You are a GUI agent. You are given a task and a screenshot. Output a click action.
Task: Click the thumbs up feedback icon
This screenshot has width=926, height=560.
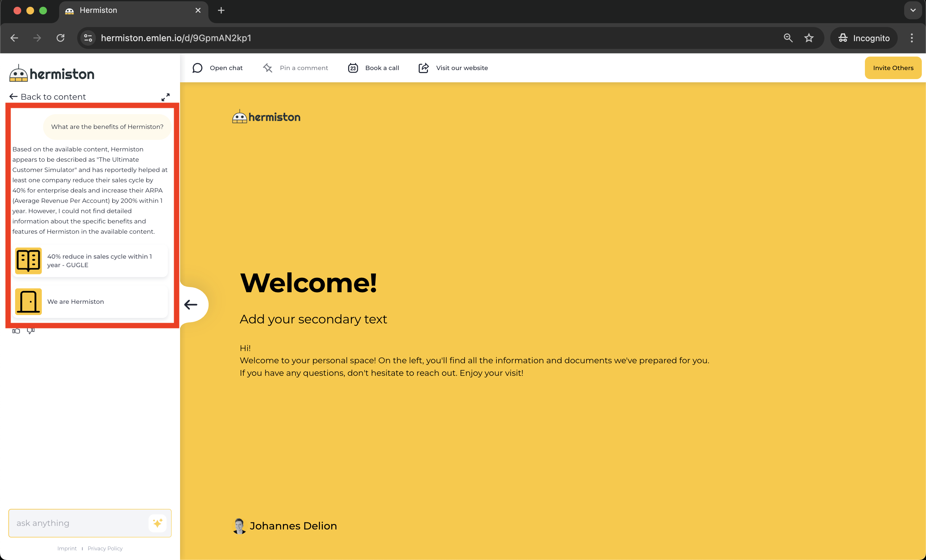[16, 331]
